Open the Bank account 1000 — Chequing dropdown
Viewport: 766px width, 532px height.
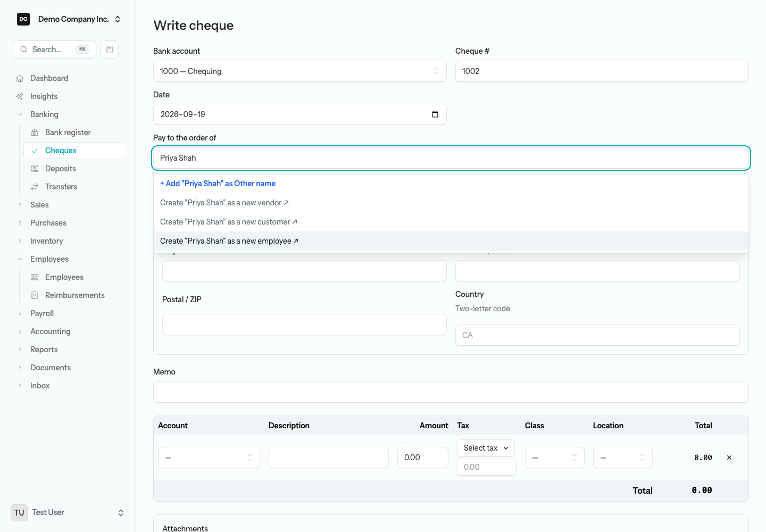(300, 71)
